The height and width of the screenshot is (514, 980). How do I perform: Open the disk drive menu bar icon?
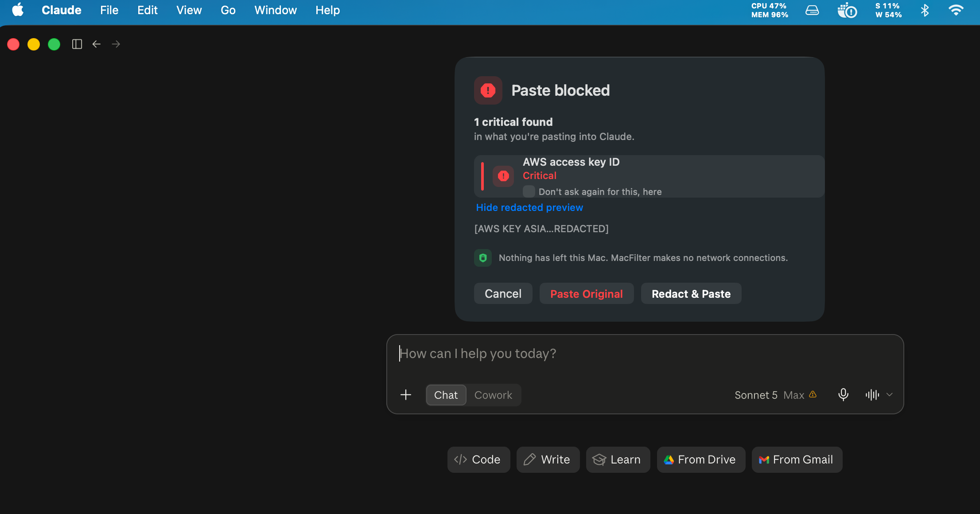(812, 10)
